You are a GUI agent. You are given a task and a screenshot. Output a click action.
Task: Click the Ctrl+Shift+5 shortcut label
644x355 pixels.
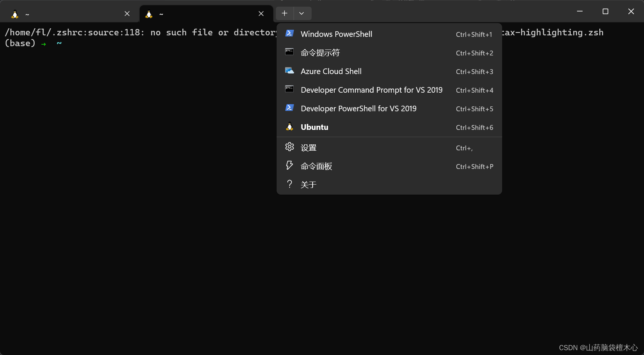pyautogui.click(x=474, y=109)
